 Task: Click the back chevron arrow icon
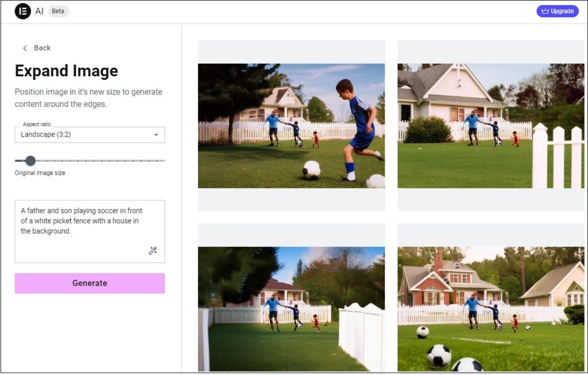25,48
